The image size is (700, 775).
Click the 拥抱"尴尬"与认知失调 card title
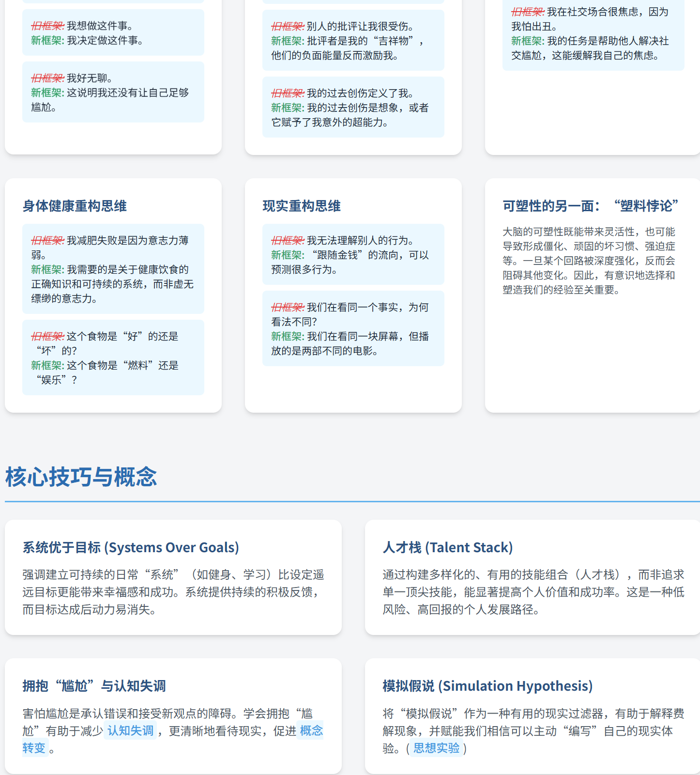click(x=94, y=686)
